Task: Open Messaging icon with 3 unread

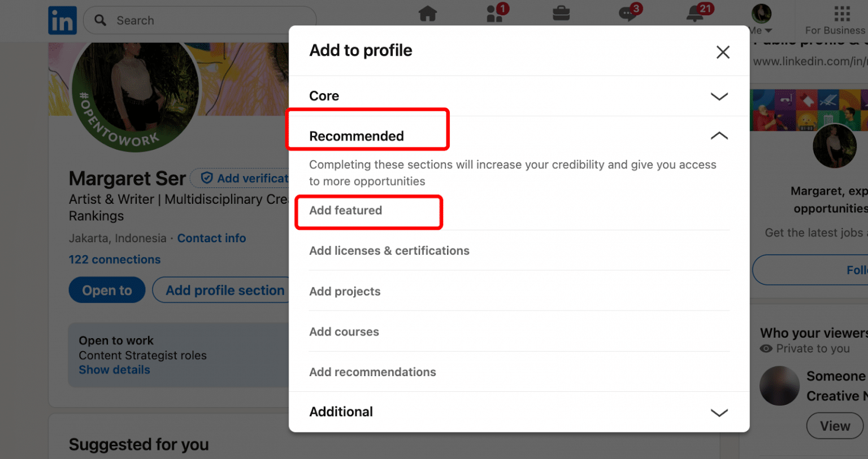Action: [x=630, y=12]
